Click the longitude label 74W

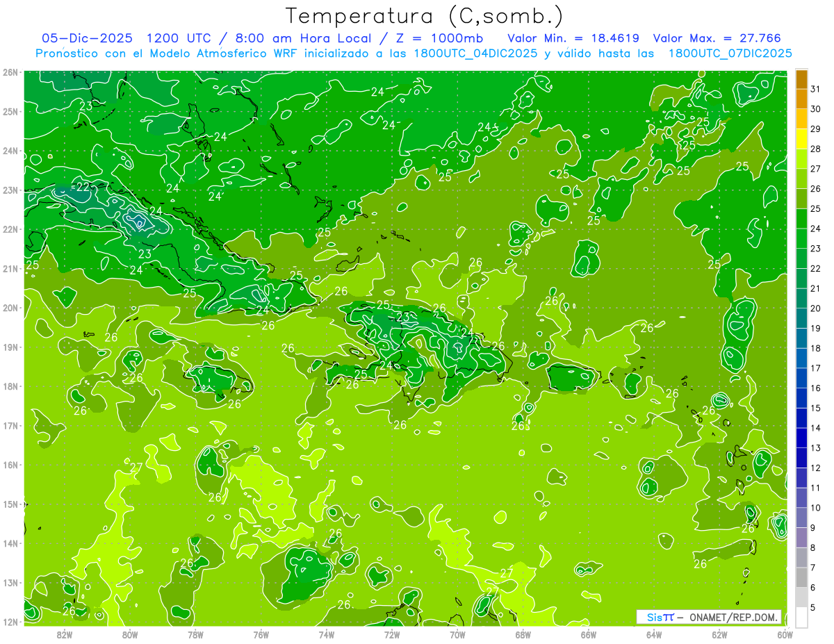(x=327, y=634)
